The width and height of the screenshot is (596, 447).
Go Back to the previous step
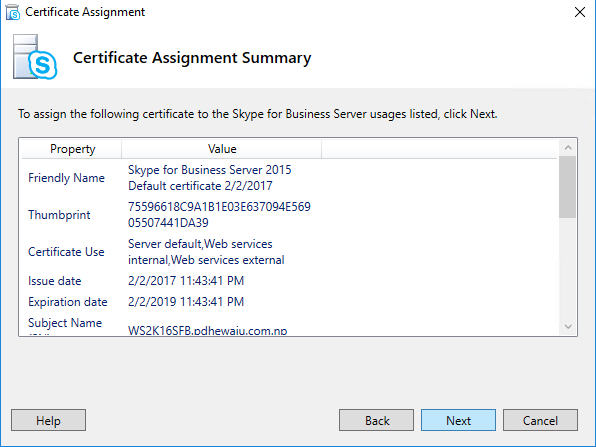point(376,420)
